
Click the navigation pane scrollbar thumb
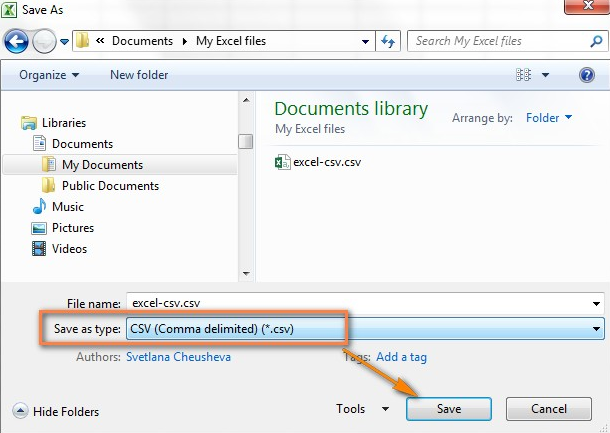(246, 141)
